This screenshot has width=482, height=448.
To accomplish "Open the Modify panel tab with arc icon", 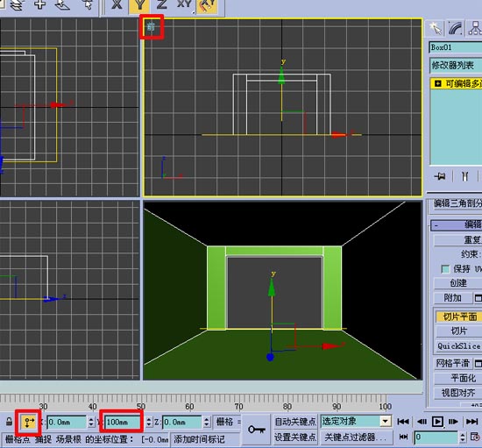I will pos(455,29).
